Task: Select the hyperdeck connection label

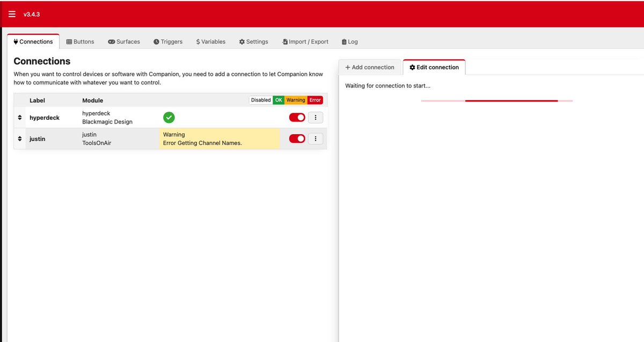Action: 45,118
